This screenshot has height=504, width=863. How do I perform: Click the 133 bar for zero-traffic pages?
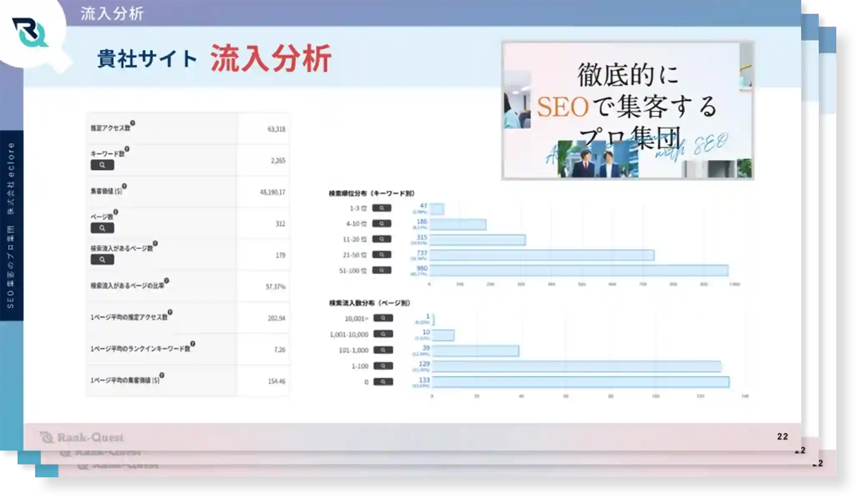(580, 382)
